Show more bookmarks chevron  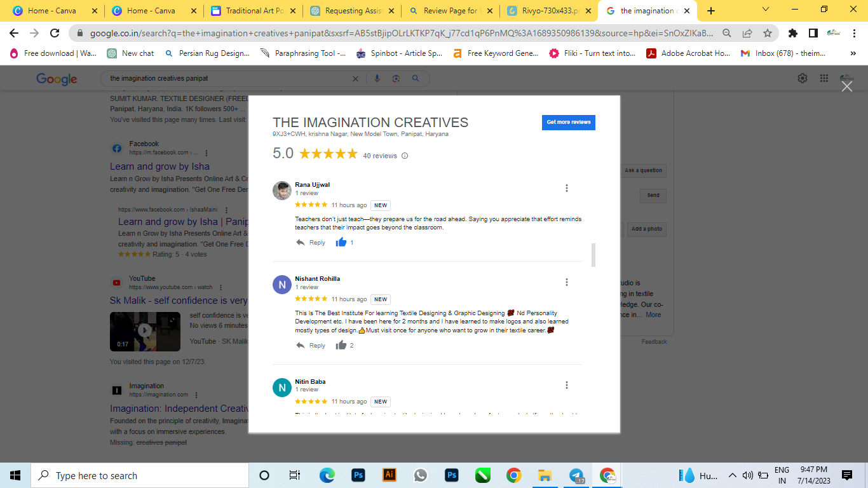(x=853, y=53)
